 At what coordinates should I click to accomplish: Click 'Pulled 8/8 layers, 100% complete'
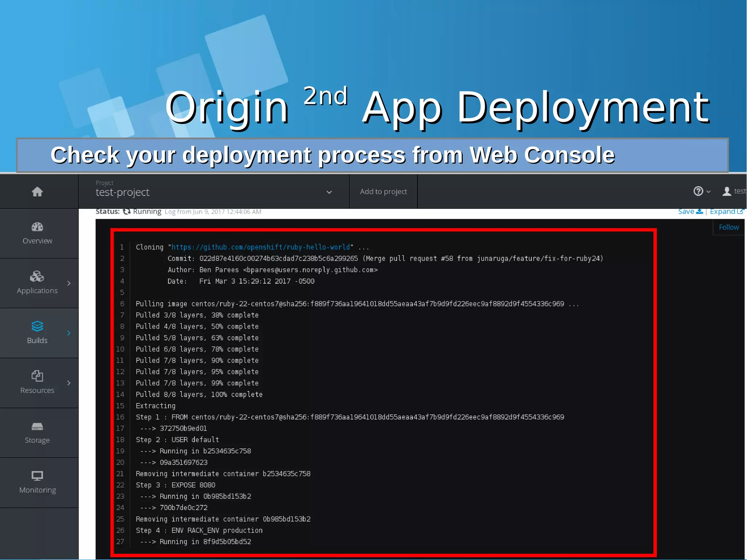coord(199,394)
